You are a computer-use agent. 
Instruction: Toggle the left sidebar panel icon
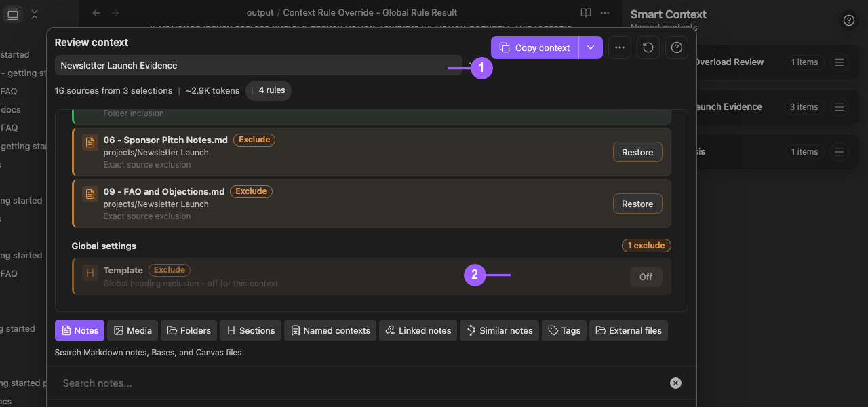tap(13, 14)
